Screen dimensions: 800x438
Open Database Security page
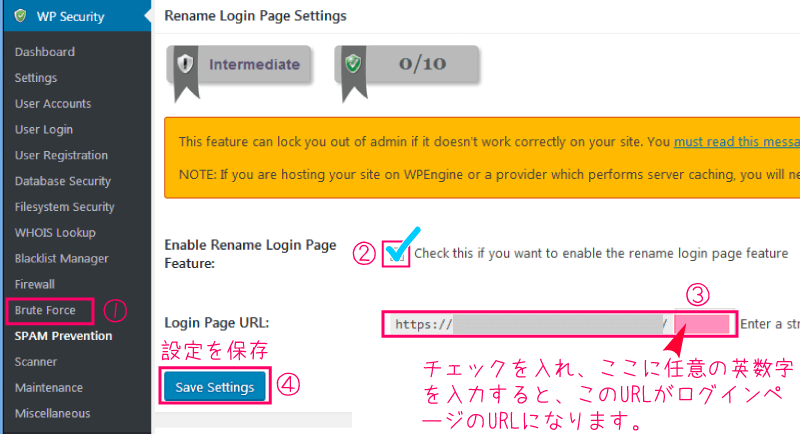tap(63, 181)
